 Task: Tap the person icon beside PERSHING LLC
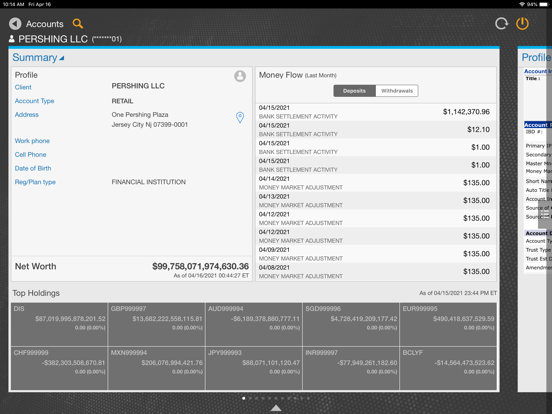pyautogui.click(x=12, y=39)
